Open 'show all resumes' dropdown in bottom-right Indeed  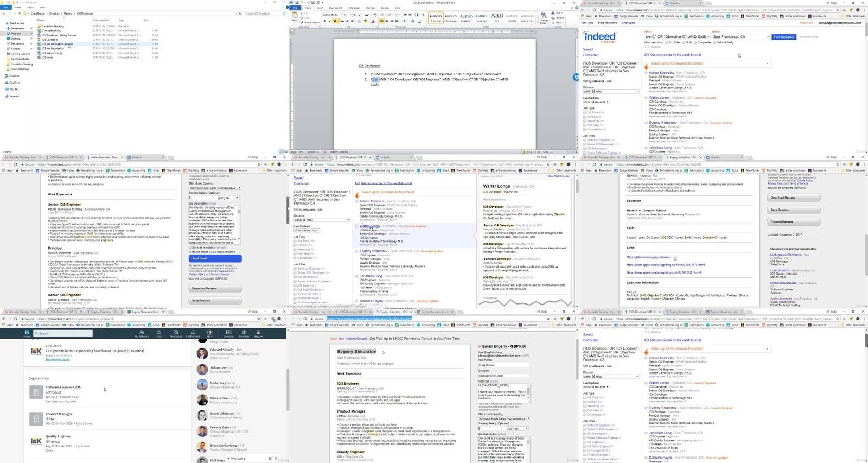pos(596,387)
